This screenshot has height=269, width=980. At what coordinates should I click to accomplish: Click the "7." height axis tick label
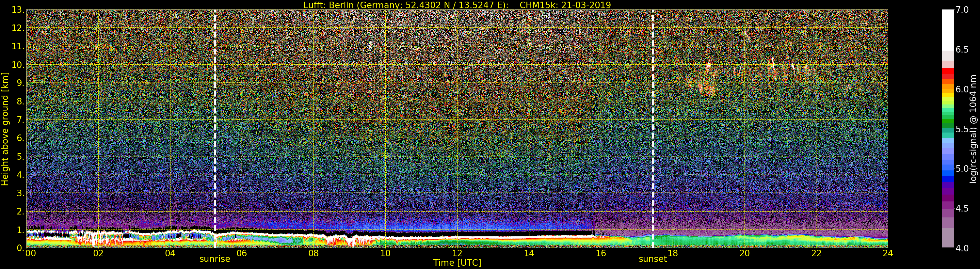(x=21, y=120)
